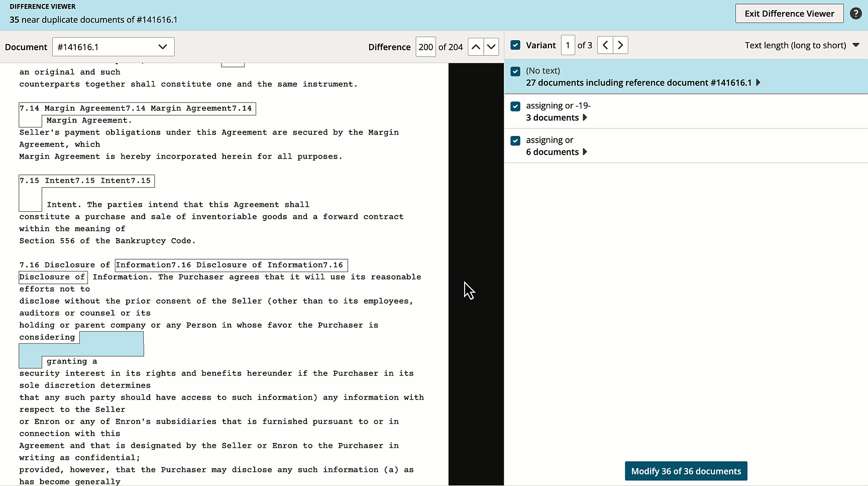Viewport: 868px width, 486px height.
Task: Deselect the (No text) variant checkbox
Action: (515, 71)
